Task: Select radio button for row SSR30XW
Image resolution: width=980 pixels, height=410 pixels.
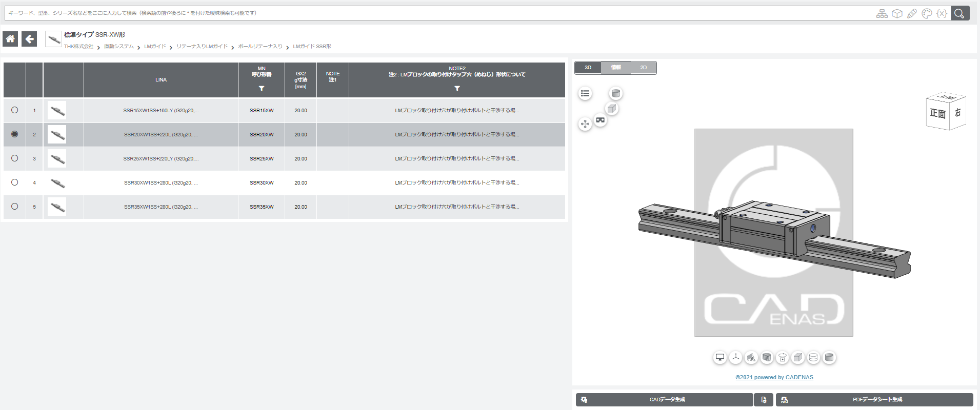Action: coord(14,182)
